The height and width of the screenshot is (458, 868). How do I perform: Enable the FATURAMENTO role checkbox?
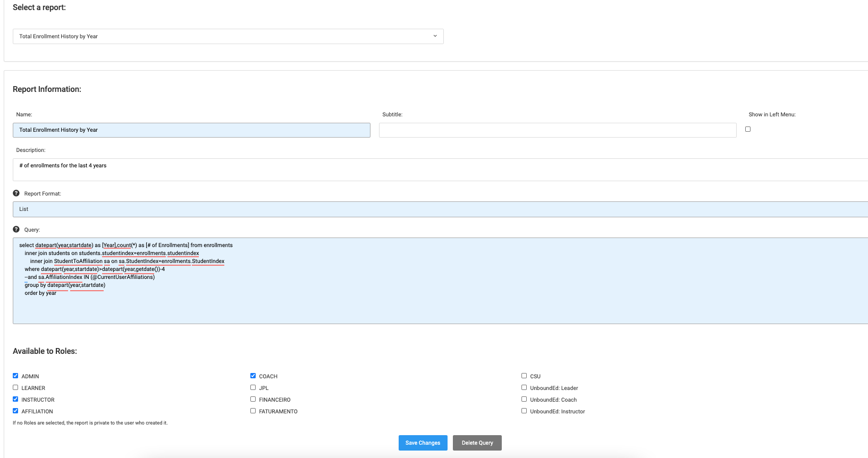pyautogui.click(x=253, y=411)
